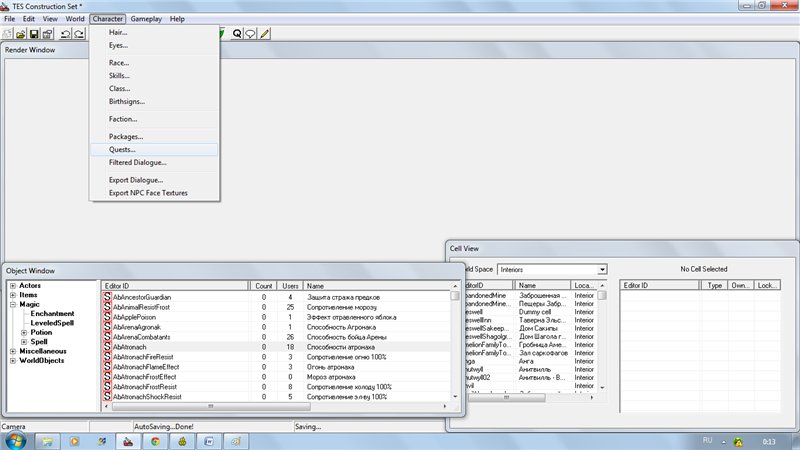Expand the Spell tree node
Viewport: 800px width, 450px height.
(x=24, y=342)
